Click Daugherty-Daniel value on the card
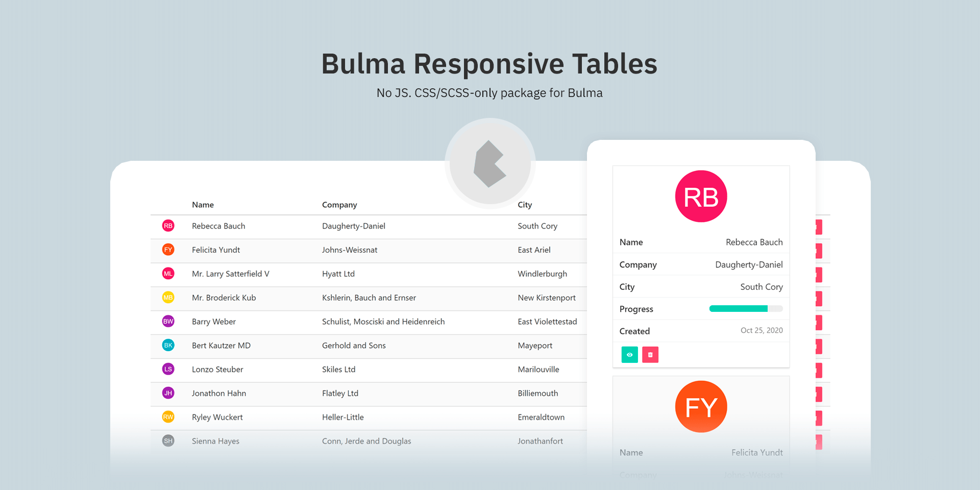 click(749, 265)
